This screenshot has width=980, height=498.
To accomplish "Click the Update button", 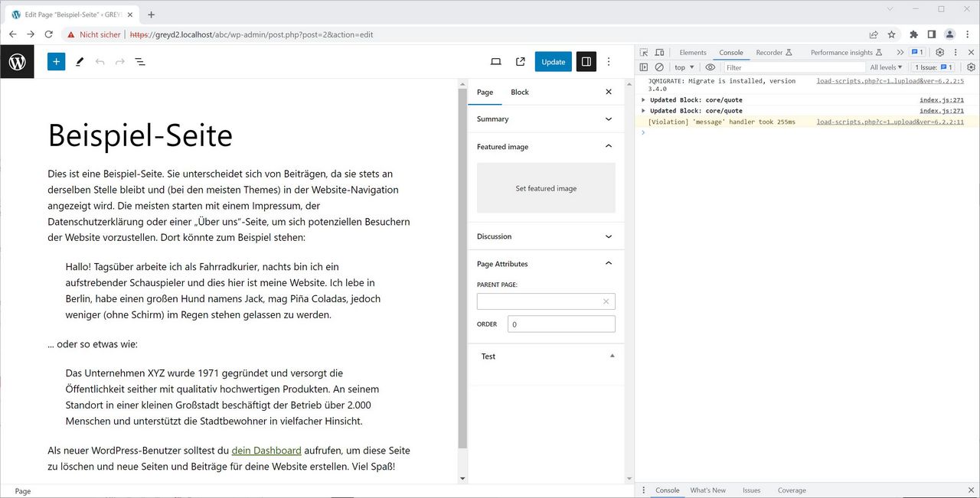I will click(553, 61).
